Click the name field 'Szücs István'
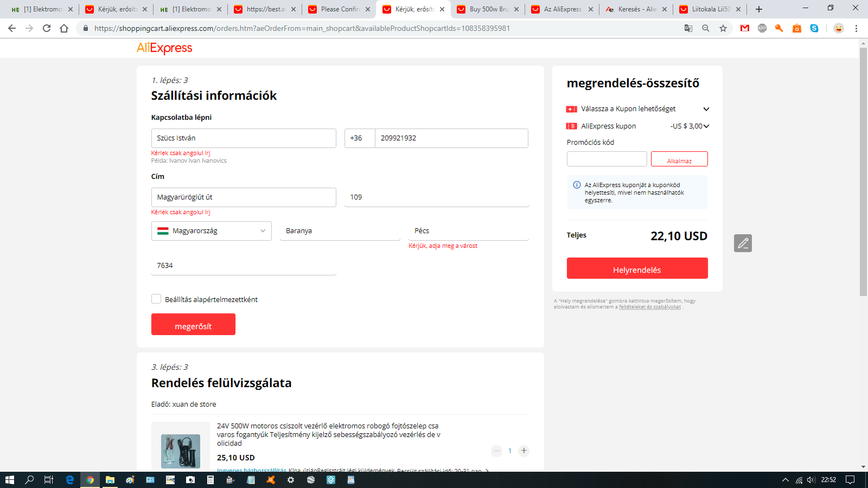Screen dimensions: 868x488 (x=244, y=138)
